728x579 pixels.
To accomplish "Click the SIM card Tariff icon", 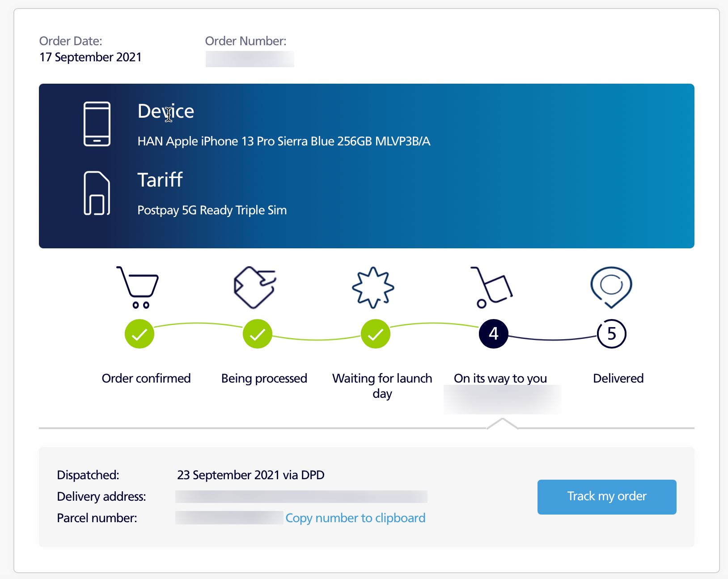I will (x=97, y=193).
